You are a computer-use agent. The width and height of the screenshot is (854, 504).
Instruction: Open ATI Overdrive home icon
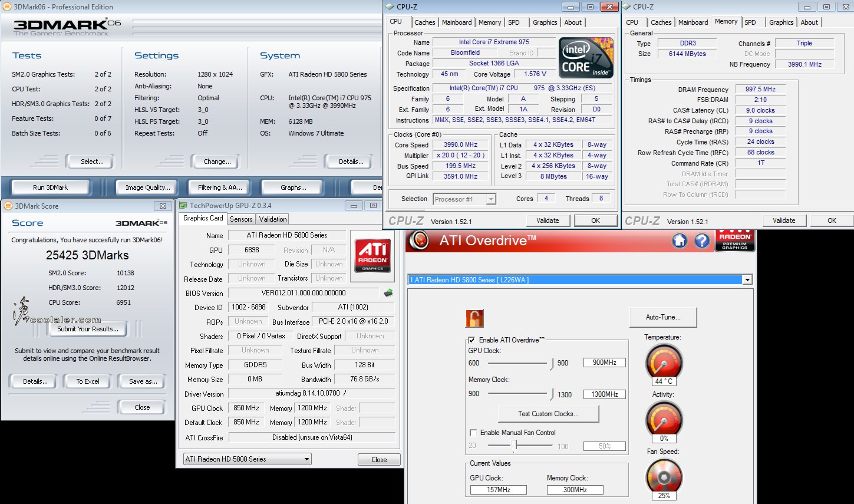pos(680,241)
